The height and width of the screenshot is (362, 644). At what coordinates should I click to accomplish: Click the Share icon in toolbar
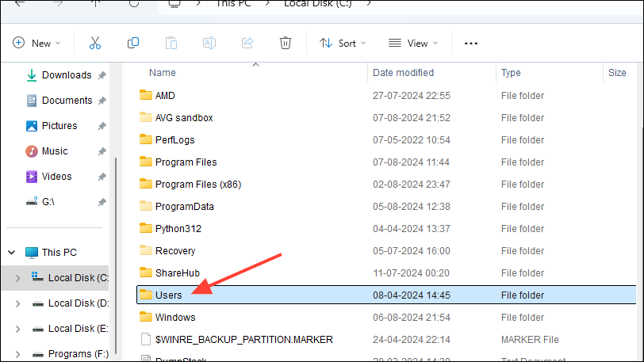coord(247,43)
